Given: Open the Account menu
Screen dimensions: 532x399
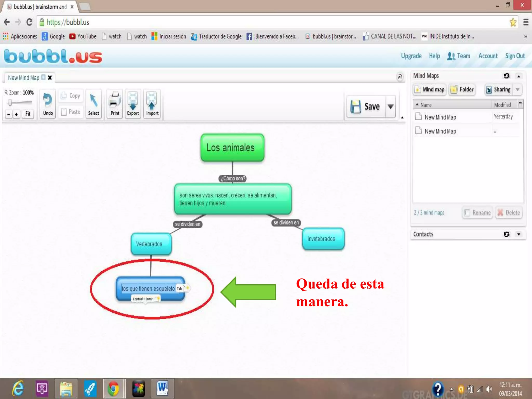Looking at the screenshot, I should point(488,56).
